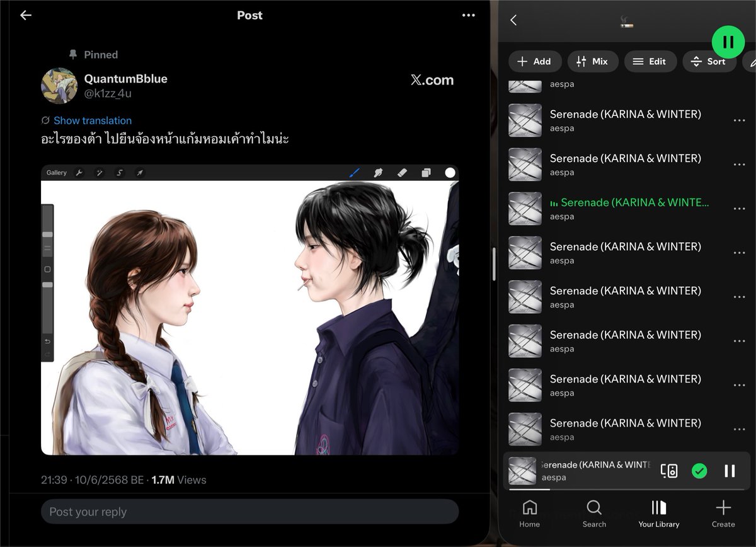Open the now-playing bar's Serenade title

(595, 464)
